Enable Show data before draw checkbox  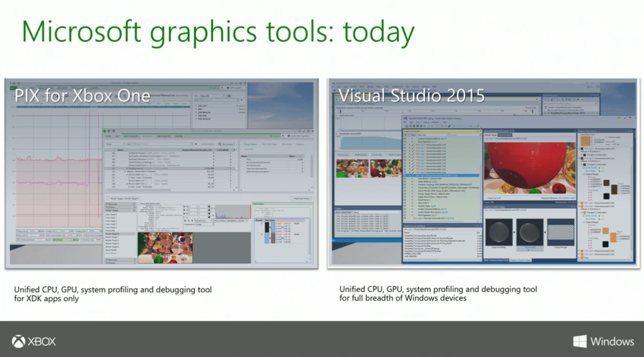click(x=139, y=204)
